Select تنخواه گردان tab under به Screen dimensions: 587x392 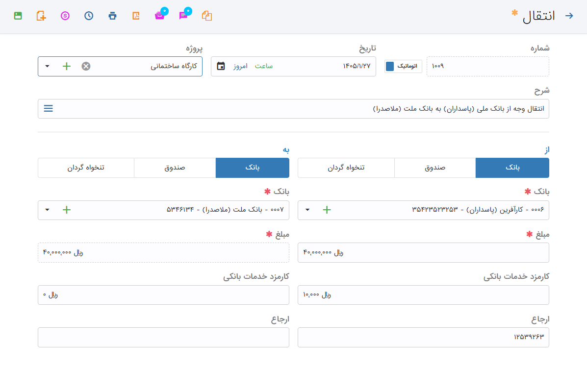pos(86,168)
